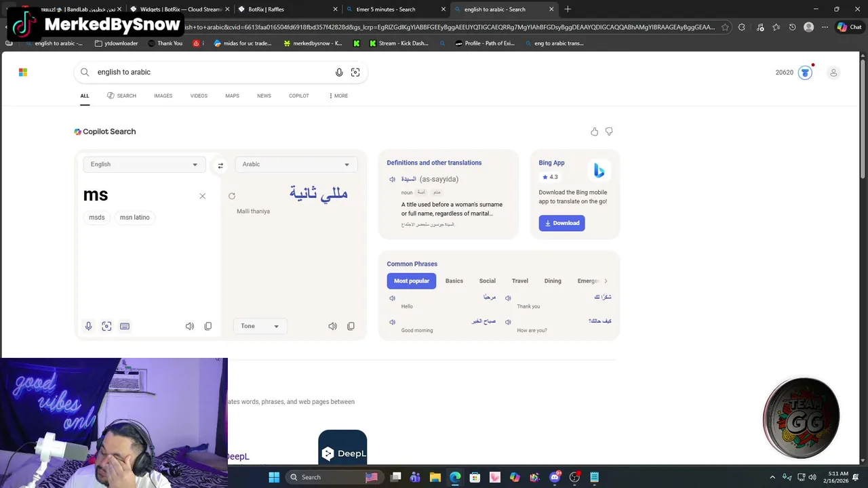Play audio for the 'Hello' phrase
This screenshot has width=868, height=488.
(392, 298)
